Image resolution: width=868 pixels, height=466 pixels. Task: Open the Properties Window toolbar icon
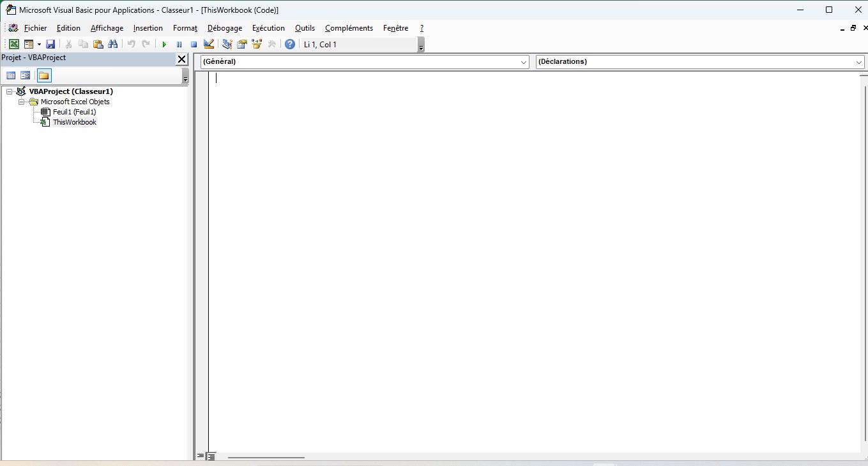(242, 44)
